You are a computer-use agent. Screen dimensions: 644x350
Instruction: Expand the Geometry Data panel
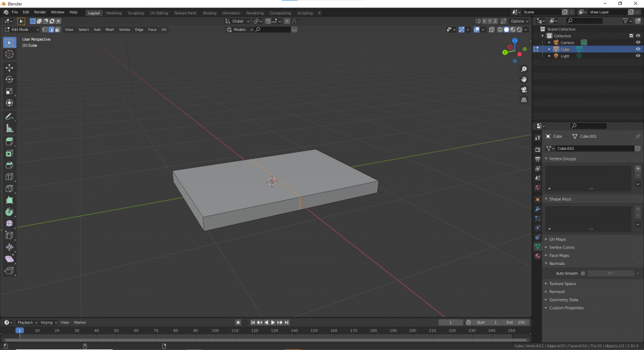coord(563,300)
